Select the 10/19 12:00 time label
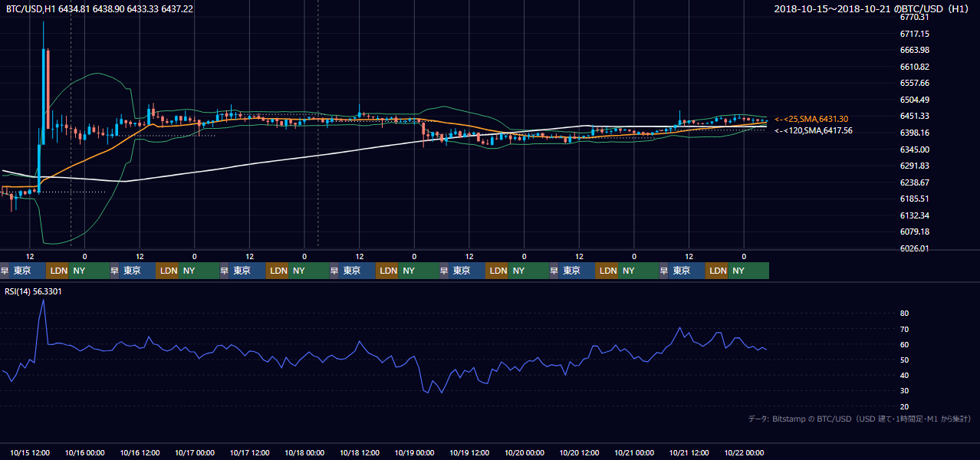980x460 pixels. (x=469, y=453)
